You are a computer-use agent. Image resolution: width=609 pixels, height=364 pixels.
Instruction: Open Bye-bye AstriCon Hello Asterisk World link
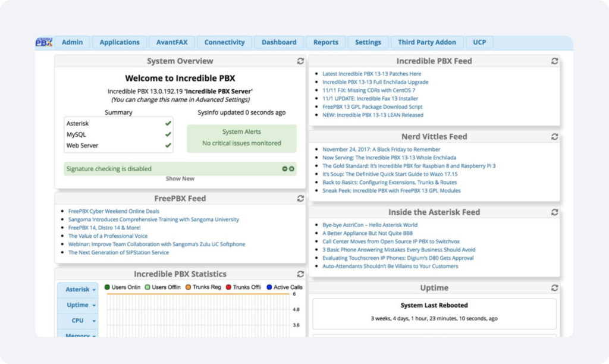[x=370, y=225]
